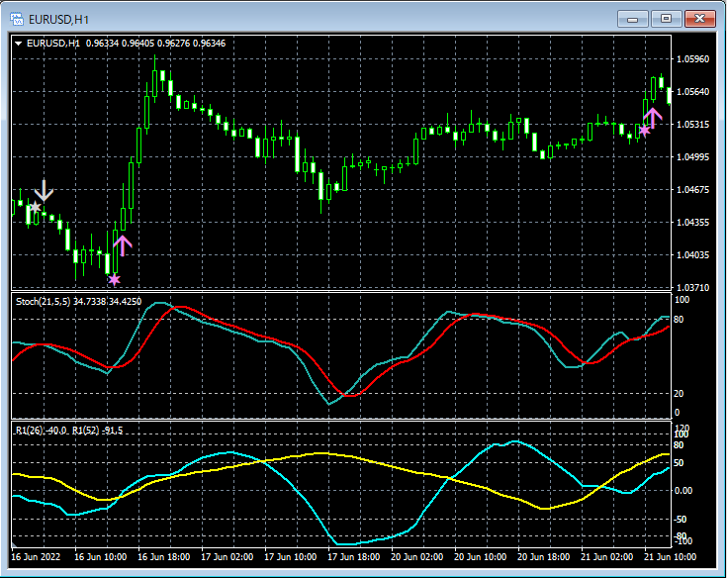Click the 80 level on Stochastic scale
The height and width of the screenshot is (578, 728).
pyautogui.click(x=681, y=319)
